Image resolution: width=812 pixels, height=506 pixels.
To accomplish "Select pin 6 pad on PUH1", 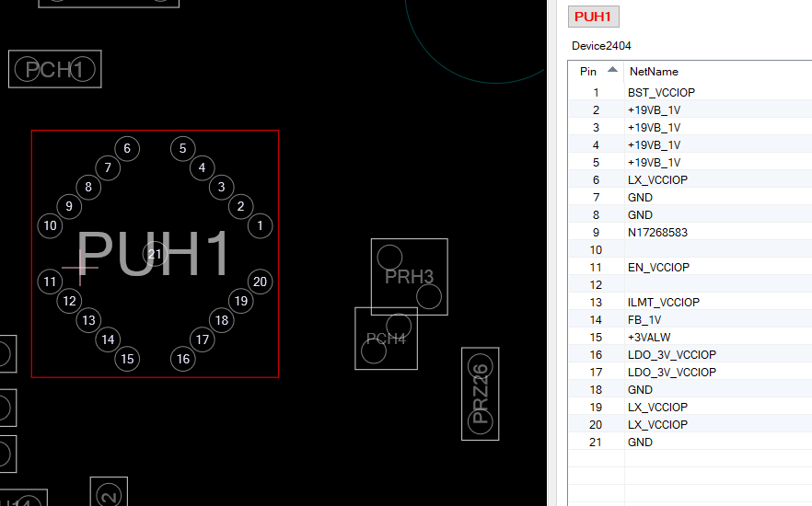I will click(127, 148).
